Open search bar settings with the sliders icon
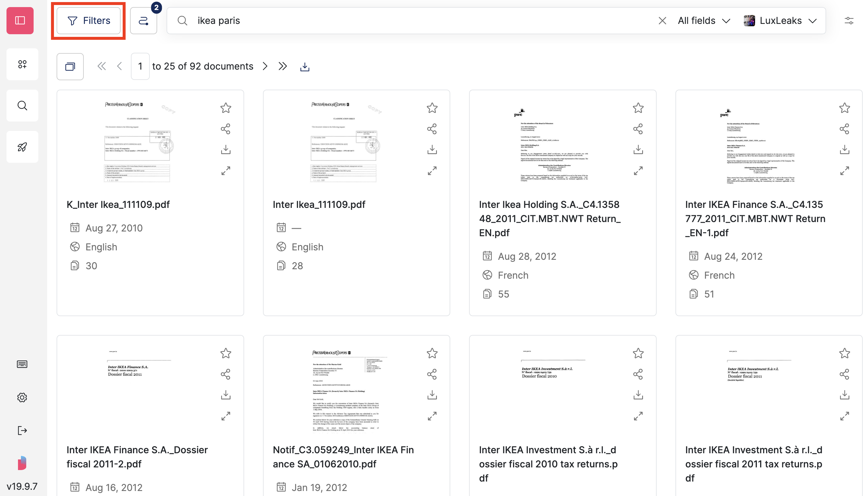 pyautogui.click(x=849, y=20)
